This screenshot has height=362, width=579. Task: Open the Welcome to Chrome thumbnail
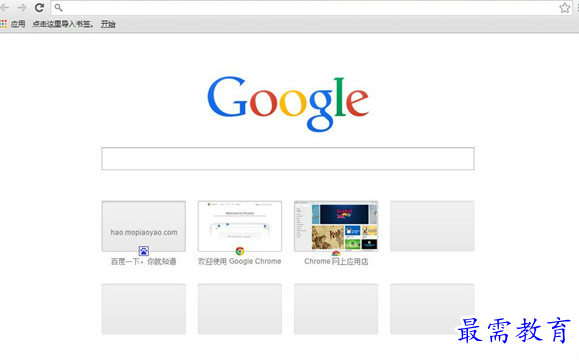[x=240, y=226]
